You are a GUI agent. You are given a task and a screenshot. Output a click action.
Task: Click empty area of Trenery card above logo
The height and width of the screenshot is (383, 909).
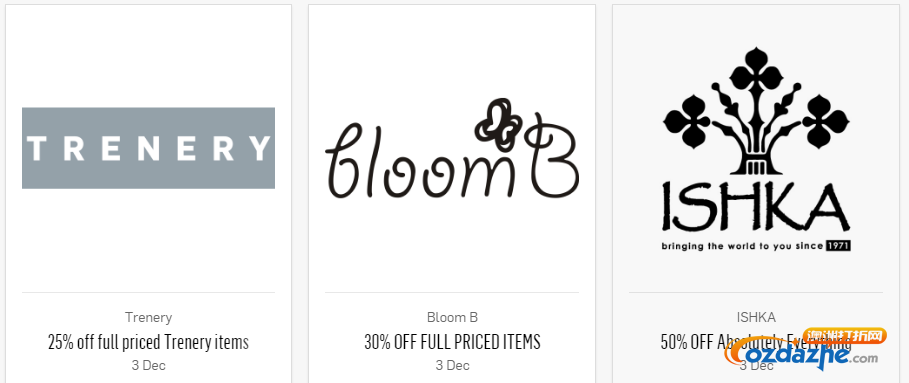tap(148, 55)
